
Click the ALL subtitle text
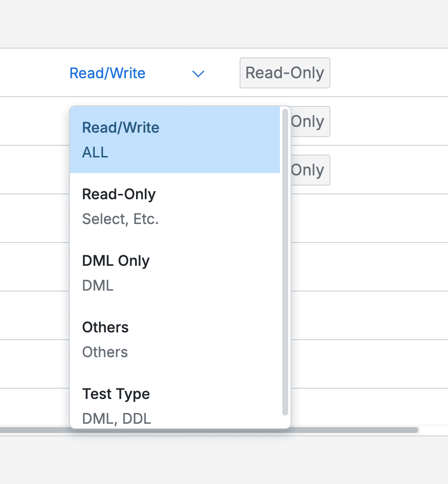[x=95, y=152]
